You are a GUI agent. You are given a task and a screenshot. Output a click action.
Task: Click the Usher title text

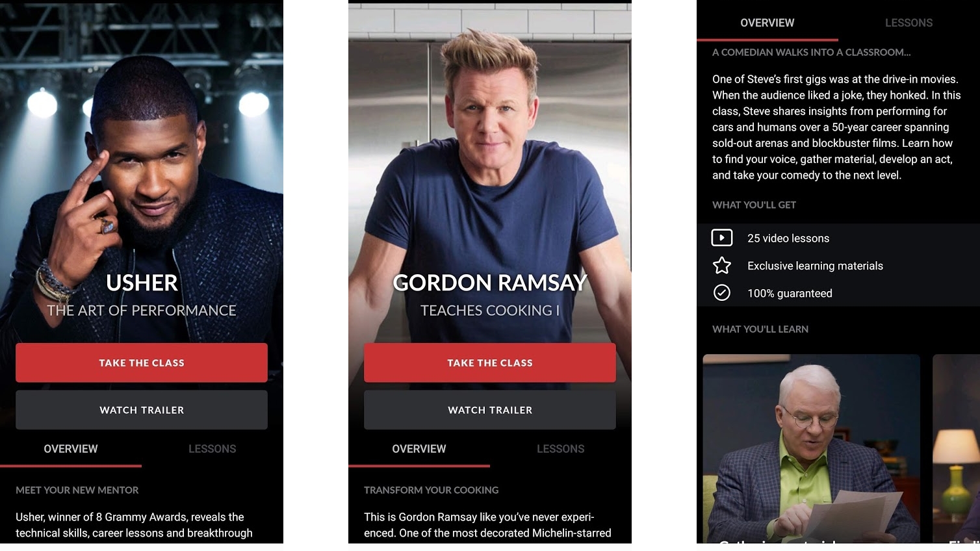(142, 283)
